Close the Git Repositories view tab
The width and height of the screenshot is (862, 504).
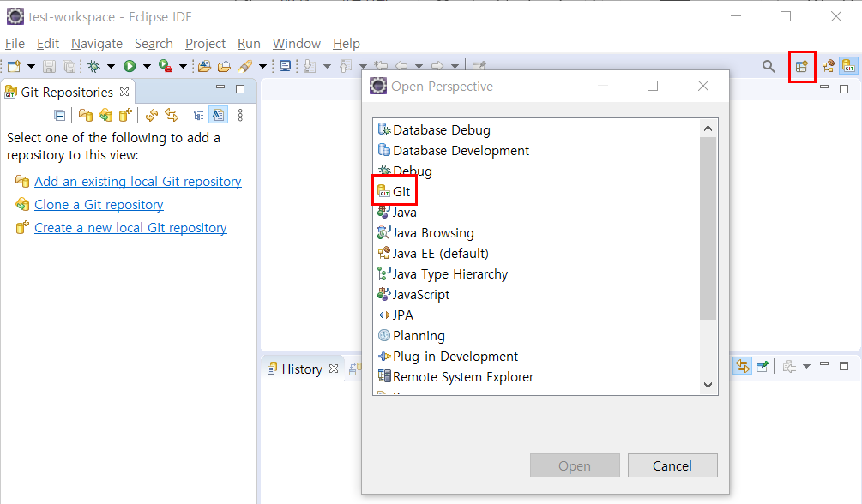click(x=124, y=92)
